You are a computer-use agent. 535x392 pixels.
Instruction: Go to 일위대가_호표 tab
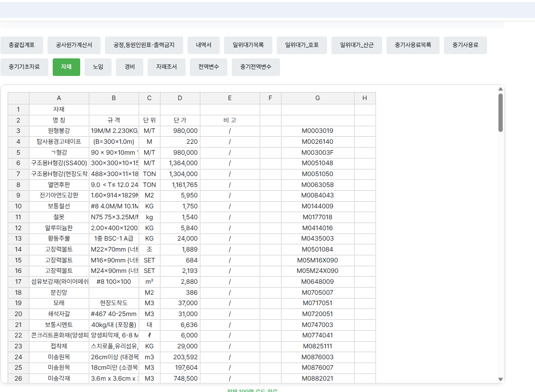(x=301, y=45)
